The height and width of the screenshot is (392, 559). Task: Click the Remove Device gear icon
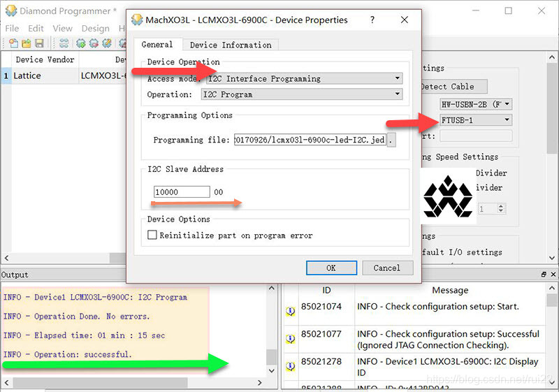click(94, 43)
